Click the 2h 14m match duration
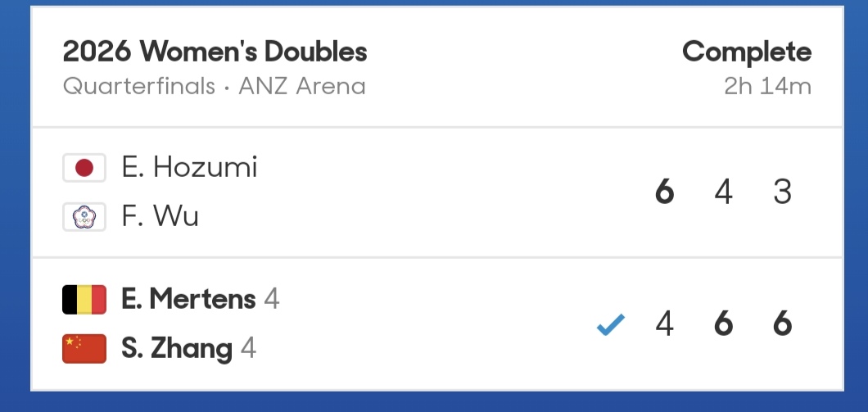The width and height of the screenshot is (868, 412). click(x=767, y=86)
